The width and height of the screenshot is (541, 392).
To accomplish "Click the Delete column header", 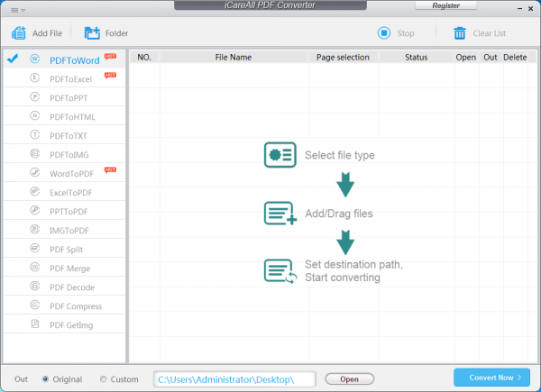I will coord(515,58).
